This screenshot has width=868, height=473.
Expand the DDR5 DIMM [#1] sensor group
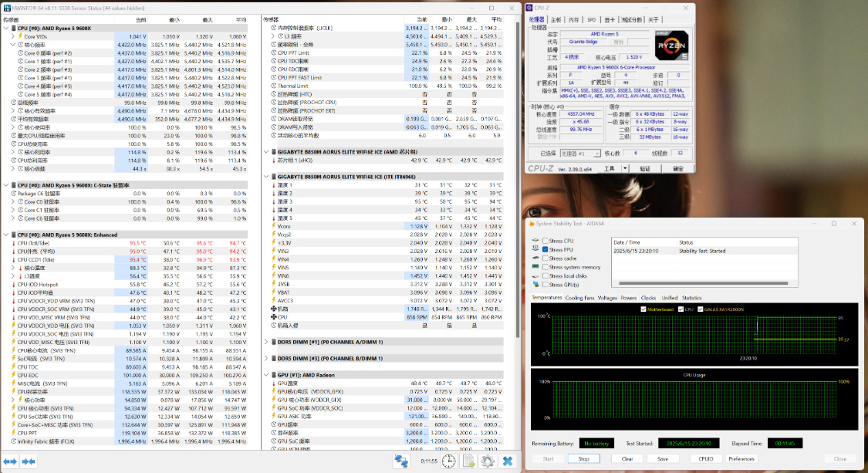click(x=267, y=341)
